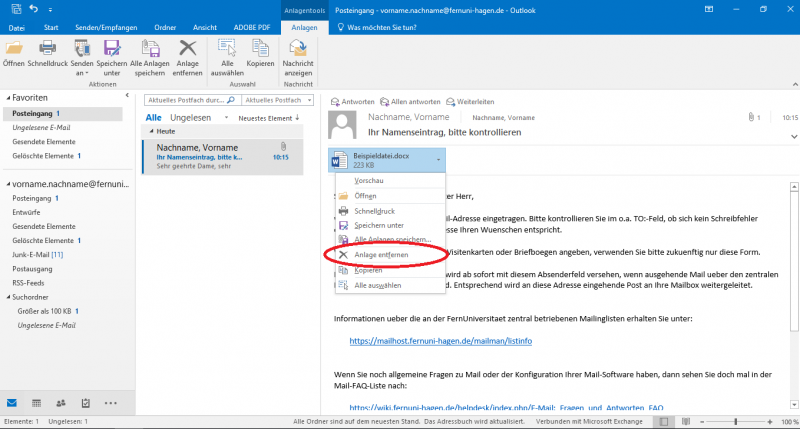The width and height of the screenshot is (800, 429).
Task: Switch to the ADOBE PDF tab
Action: 252,28
